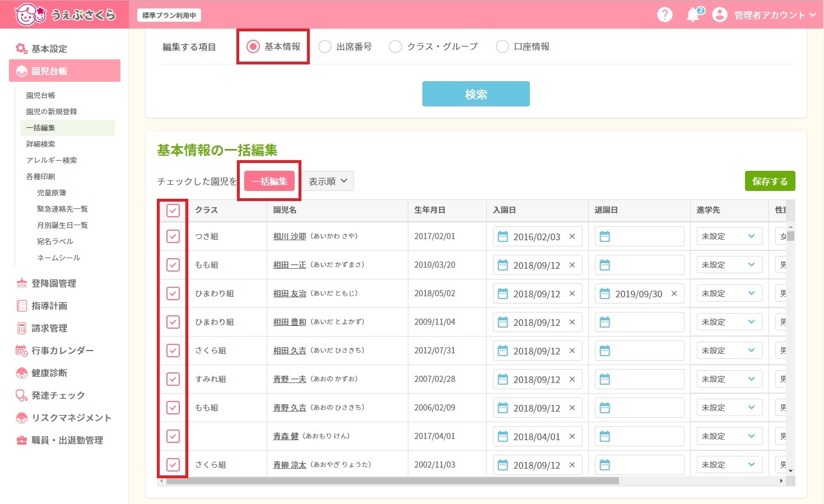Select 一括編集 in the sidebar

coord(67,128)
